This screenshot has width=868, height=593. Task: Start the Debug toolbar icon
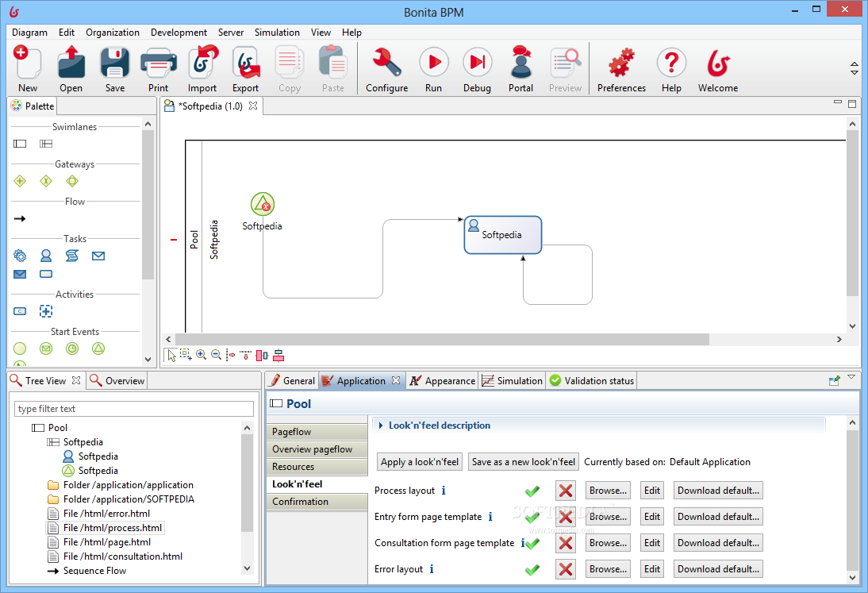[477, 62]
